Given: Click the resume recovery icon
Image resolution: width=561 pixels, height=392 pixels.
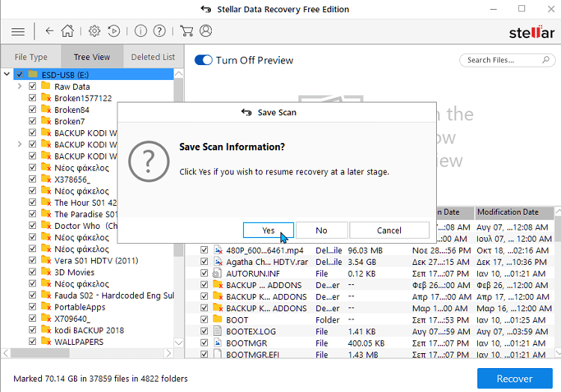Looking at the screenshot, I should coord(114,31).
